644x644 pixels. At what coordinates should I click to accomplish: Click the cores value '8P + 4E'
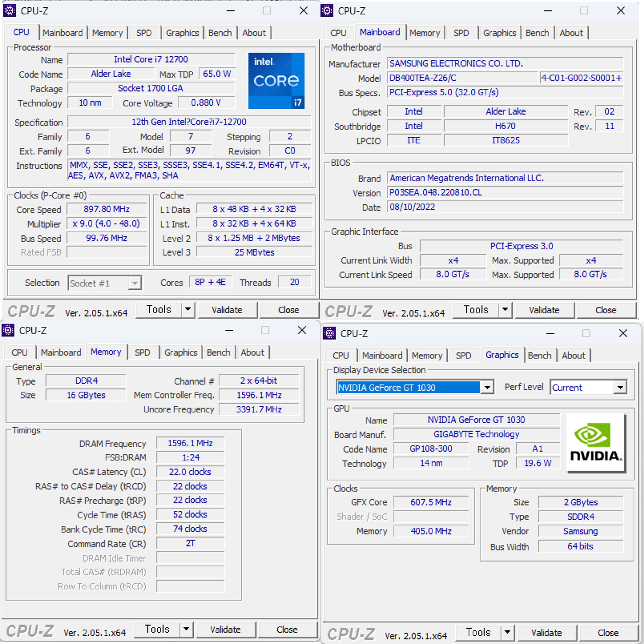210,282
